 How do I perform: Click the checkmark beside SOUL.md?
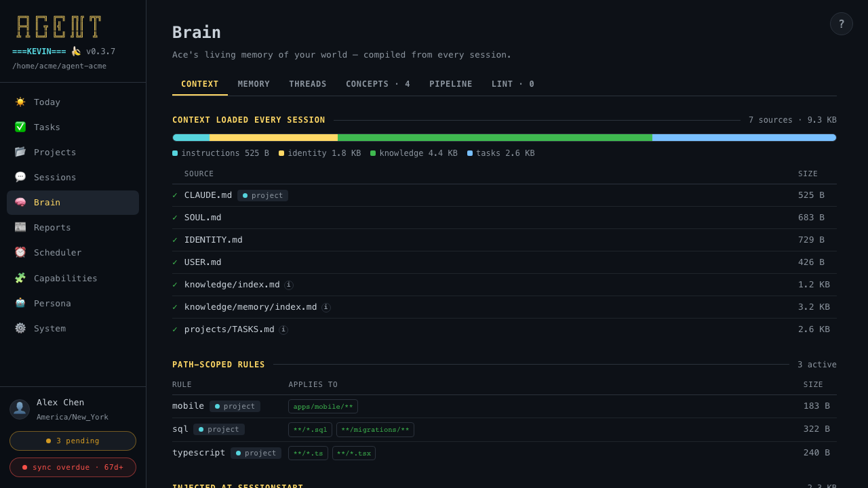(175, 218)
